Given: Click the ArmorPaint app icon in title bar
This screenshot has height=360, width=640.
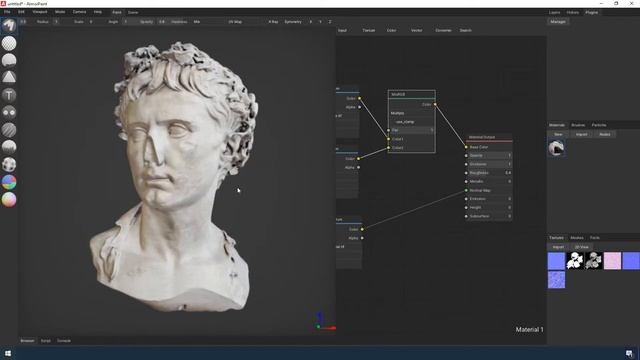Looking at the screenshot, I should click(3, 4).
